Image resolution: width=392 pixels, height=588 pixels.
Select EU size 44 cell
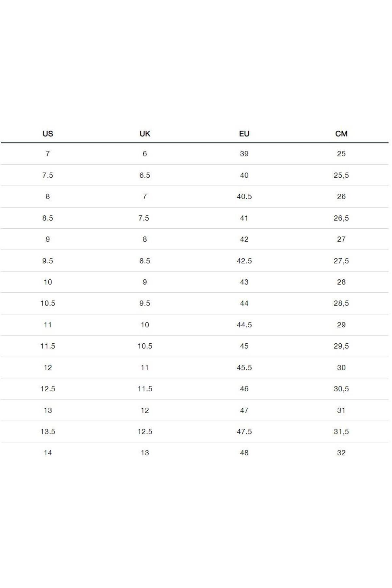coord(244,303)
